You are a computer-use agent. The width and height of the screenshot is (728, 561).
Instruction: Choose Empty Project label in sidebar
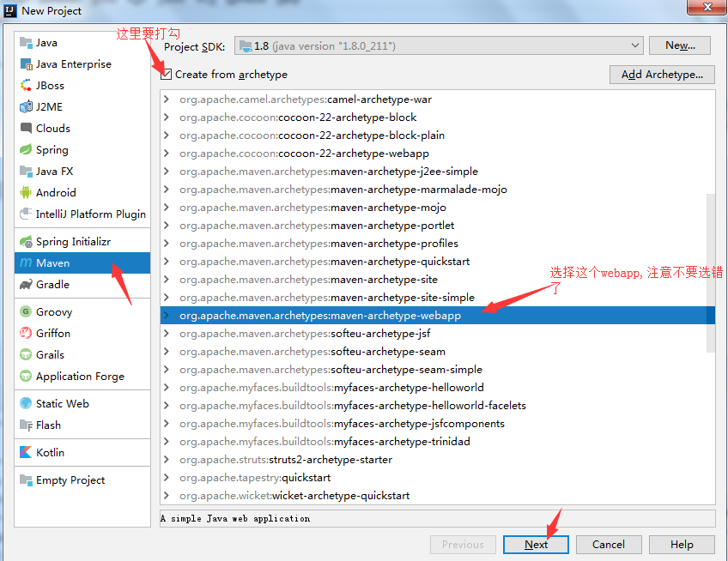70,480
